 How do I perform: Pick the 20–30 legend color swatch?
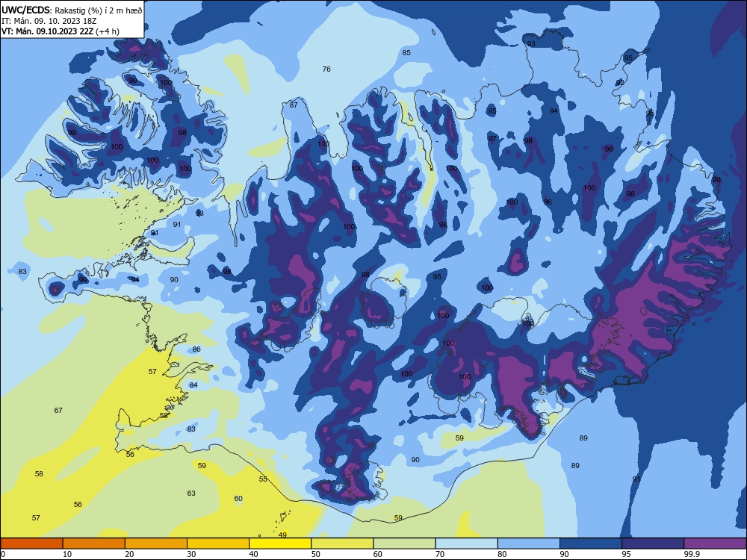[x=156, y=544]
